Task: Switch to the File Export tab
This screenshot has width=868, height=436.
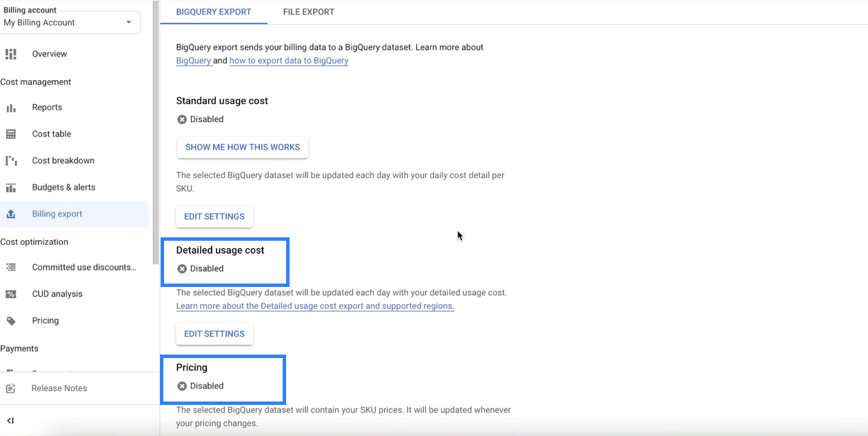Action: click(308, 12)
